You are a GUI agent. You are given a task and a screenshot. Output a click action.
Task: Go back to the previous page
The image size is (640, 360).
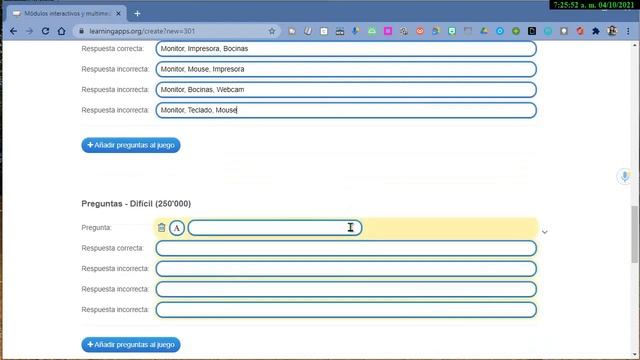(13, 31)
